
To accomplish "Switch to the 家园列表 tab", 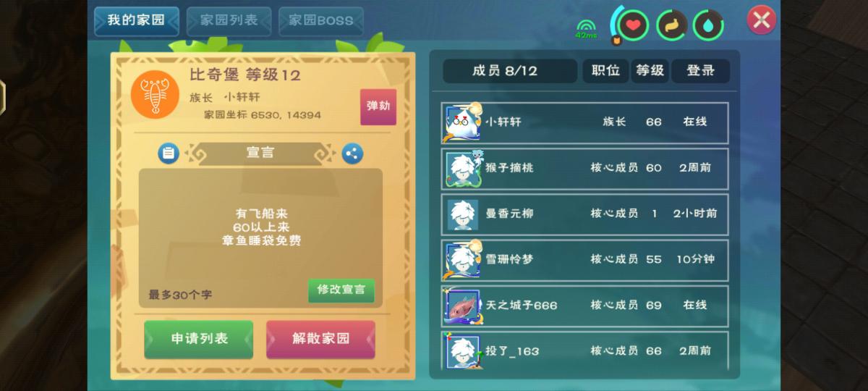I will click(229, 21).
